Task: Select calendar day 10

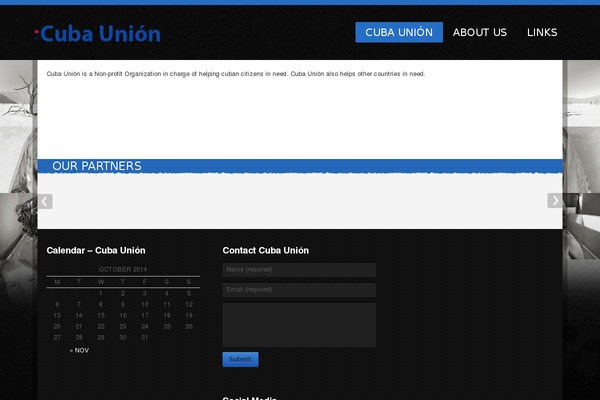Action: point(145,304)
